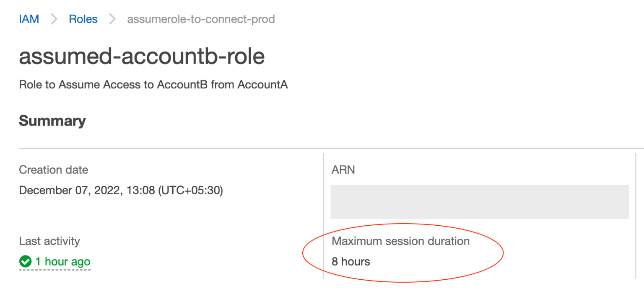Click the '8 hours' session duration value

click(350, 262)
